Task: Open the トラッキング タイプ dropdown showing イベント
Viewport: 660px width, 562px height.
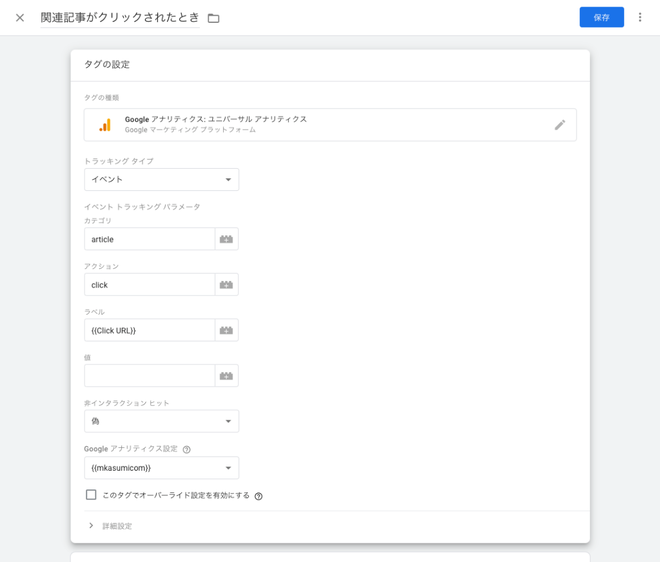Action: (161, 180)
